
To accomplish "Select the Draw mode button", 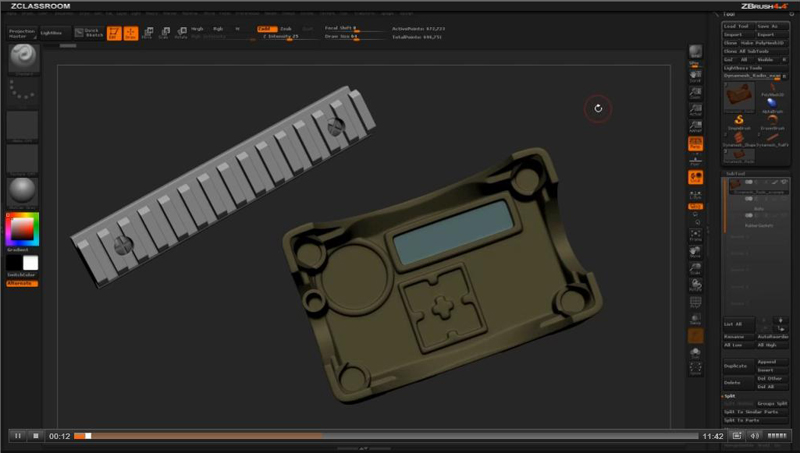I will (x=130, y=33).
